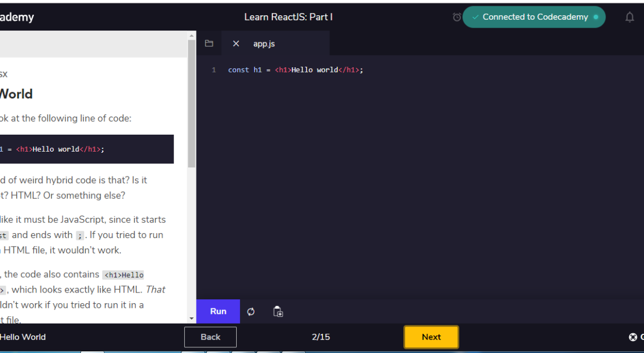Image resolution: width=644 pixels, height=353 pixels.
Task: Click the instructions scrollbar up arrow
Action: pyautogui.click(x=192, y=35)
